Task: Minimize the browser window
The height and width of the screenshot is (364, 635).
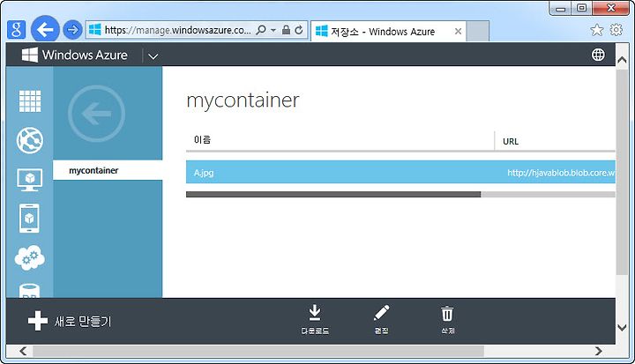Action: tap(561, 9)
